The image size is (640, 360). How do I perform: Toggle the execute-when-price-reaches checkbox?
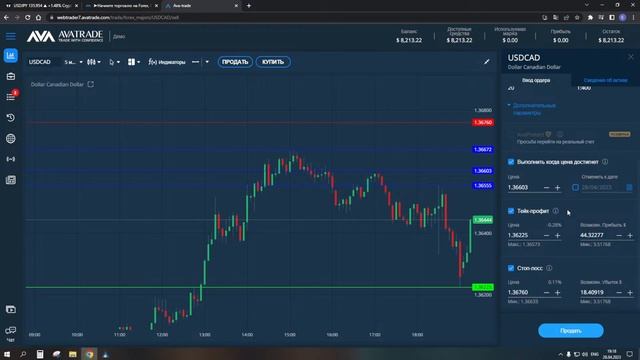tap(511, 162)
